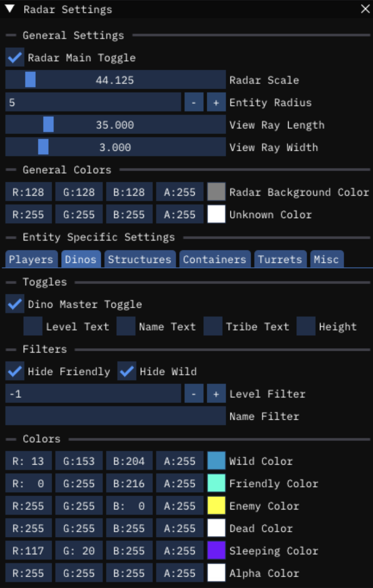Select the Structures tab
Image resolution: width=373 pixels, height=588 pixels.
click(x=139, y=259)
